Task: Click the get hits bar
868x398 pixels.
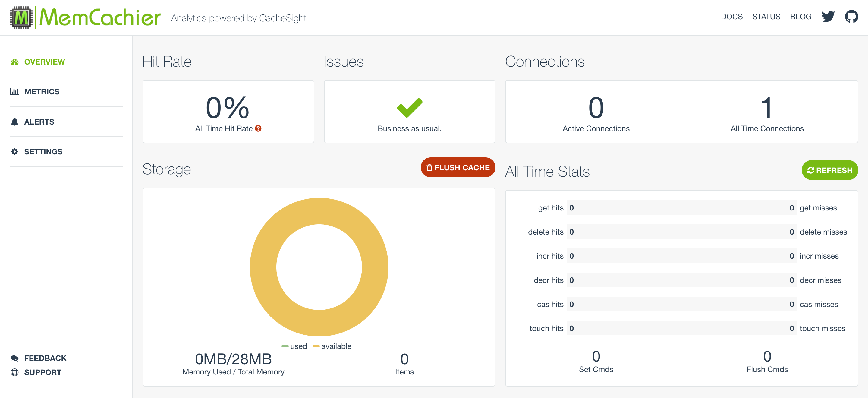Action: tap(681, 208)
